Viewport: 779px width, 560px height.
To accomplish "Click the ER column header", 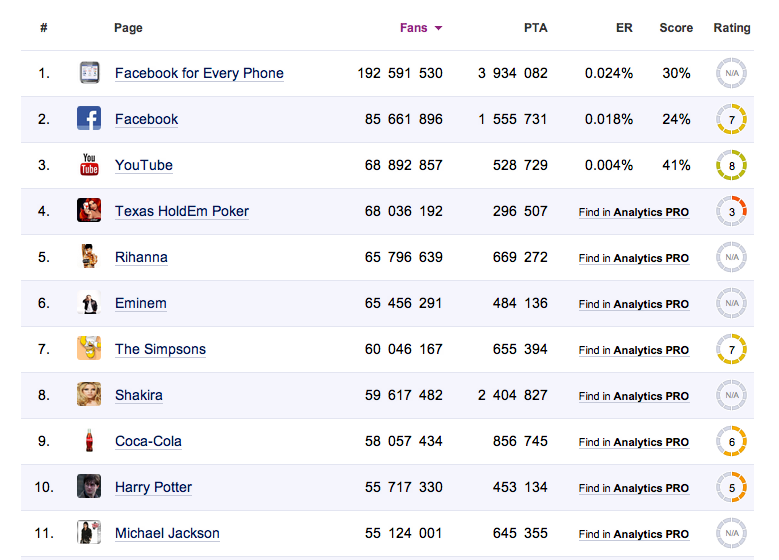I will pyautogui.click(x=624, y=28).
